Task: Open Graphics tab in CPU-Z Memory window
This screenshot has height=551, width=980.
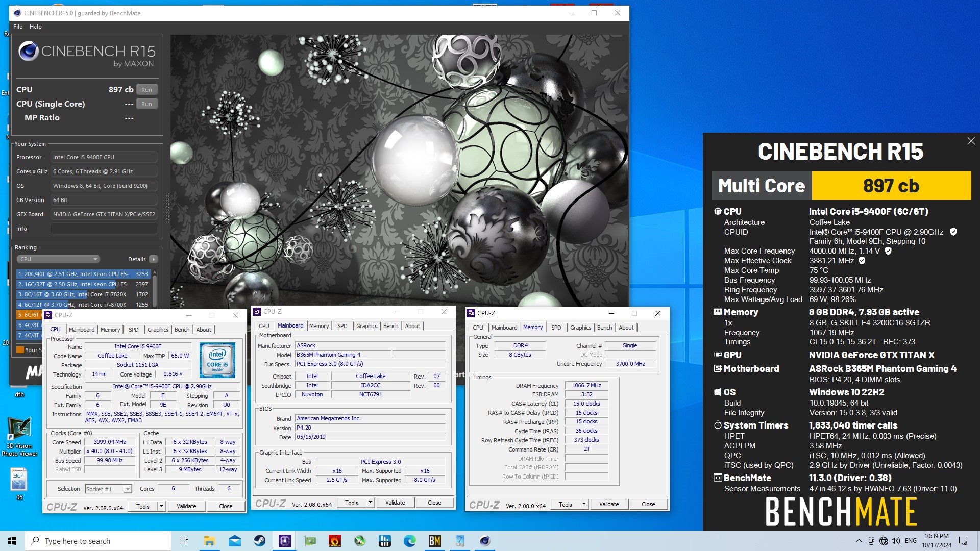Action: (580, 328)
